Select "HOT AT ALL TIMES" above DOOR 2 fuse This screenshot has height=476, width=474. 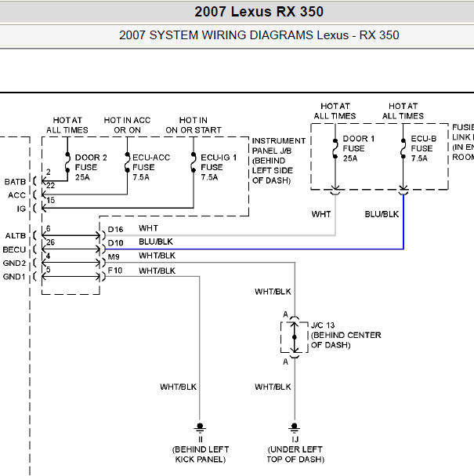click(x=67, y=125)
